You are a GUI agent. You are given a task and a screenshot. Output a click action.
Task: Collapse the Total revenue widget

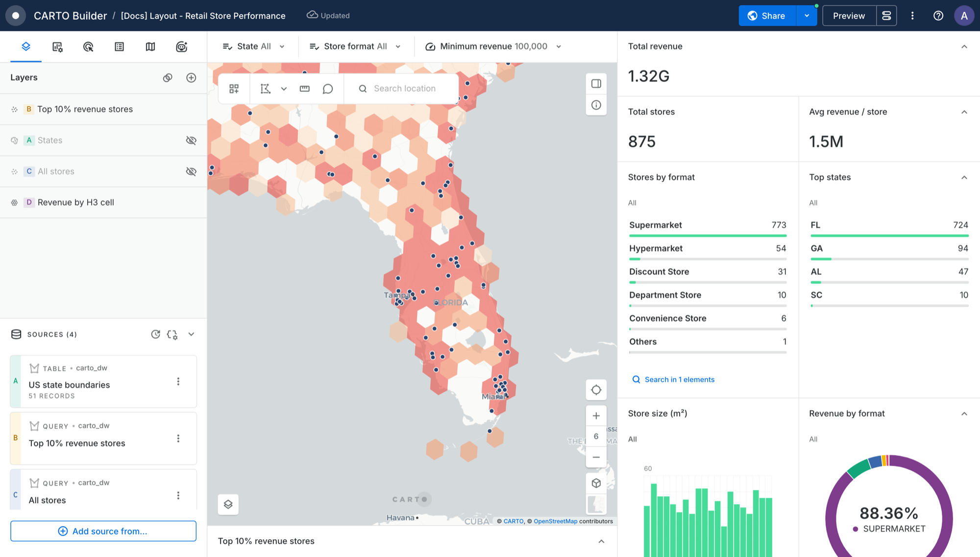(964, 47)
